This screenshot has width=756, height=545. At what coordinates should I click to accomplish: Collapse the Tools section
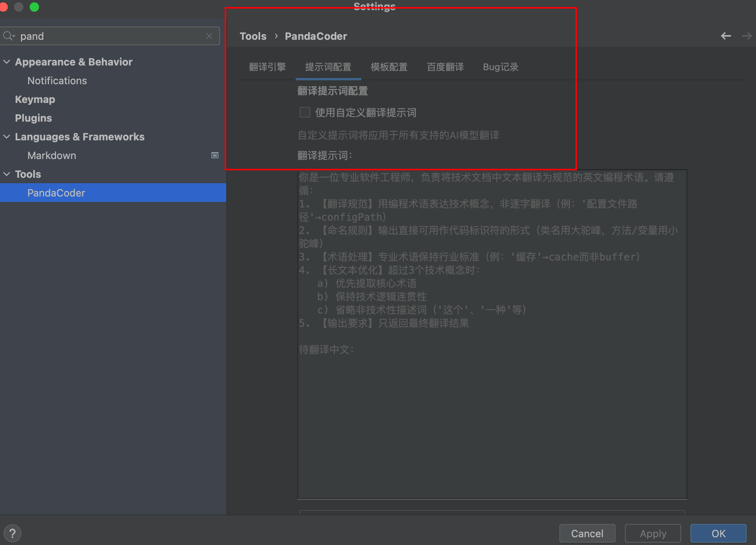(7, 174)
